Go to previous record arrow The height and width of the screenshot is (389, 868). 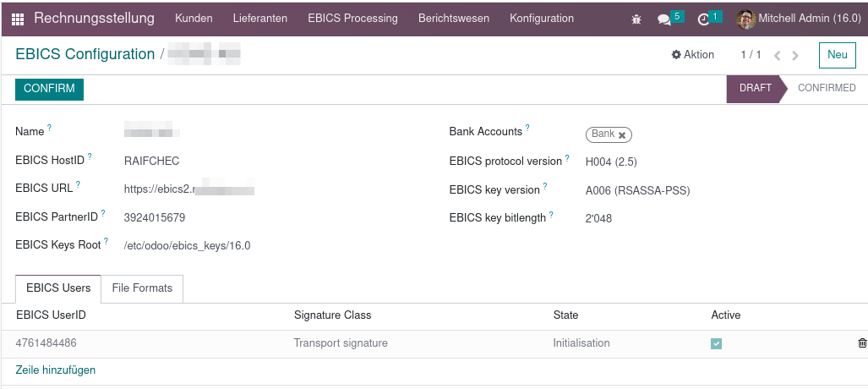(778, 56)
